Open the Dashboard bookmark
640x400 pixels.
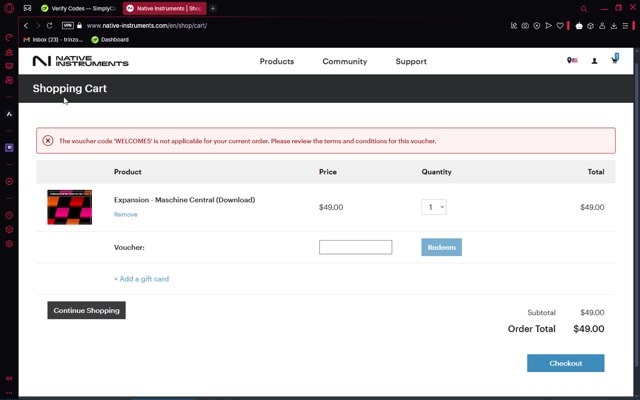tap(110, 40)
